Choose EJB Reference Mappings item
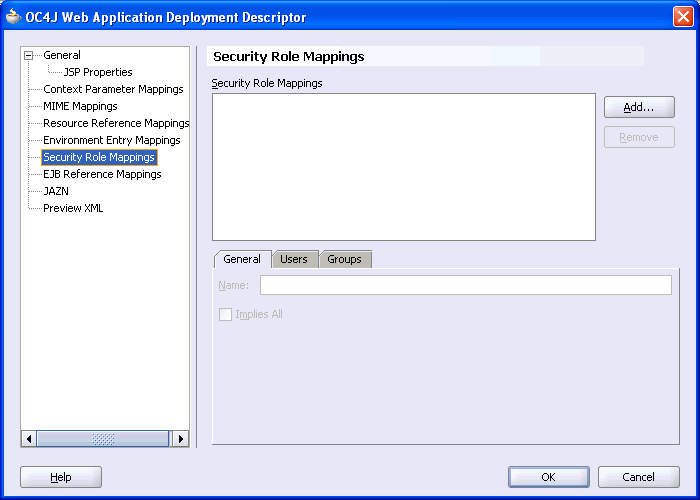Viewport: 700px width, 500px height. 102,174
